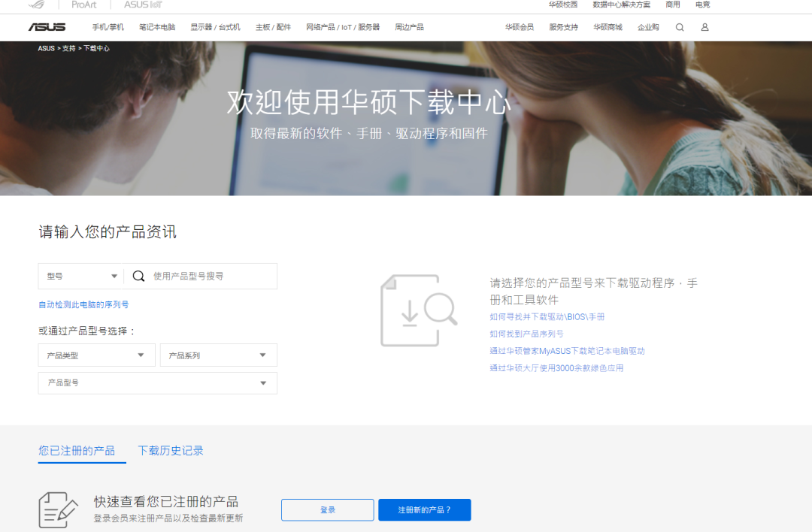Open the ASUS IoT brand link
Screen dimensions: 812x532
pos(143,5)
